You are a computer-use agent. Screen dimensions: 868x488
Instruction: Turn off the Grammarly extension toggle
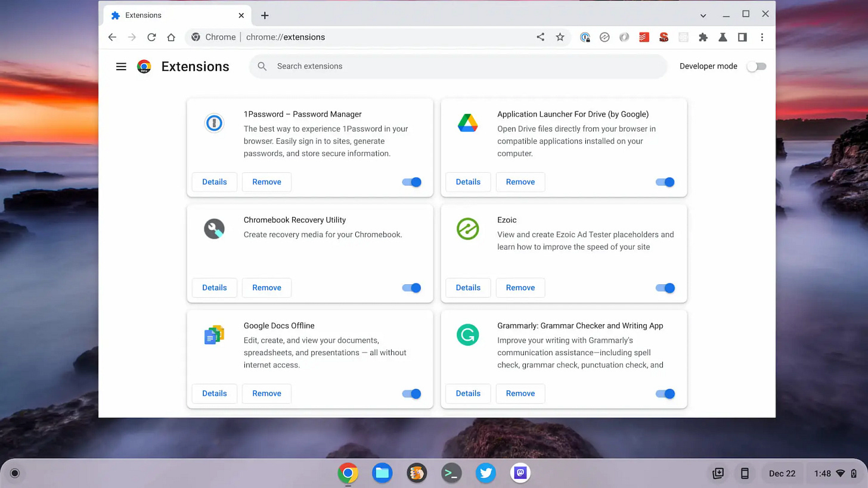(665, 394)
